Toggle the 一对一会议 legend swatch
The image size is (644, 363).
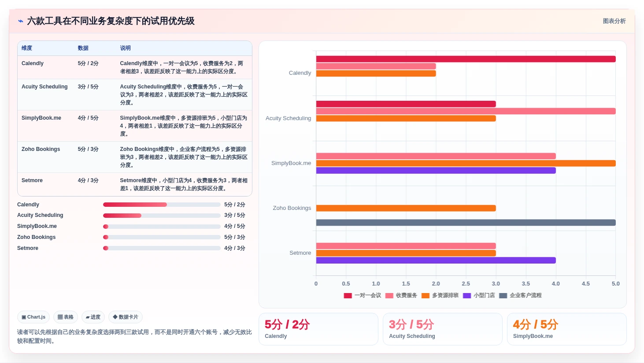point(348,296)
